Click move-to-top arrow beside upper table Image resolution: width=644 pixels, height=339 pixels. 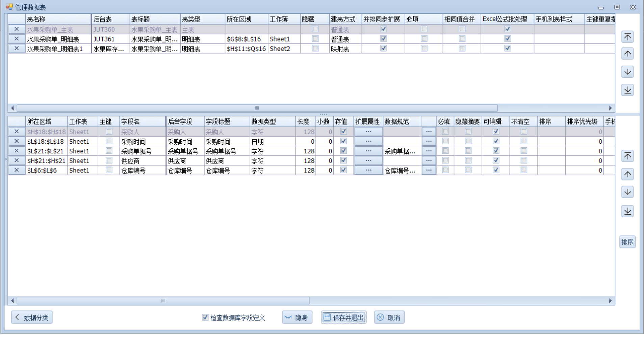(627, 37)
